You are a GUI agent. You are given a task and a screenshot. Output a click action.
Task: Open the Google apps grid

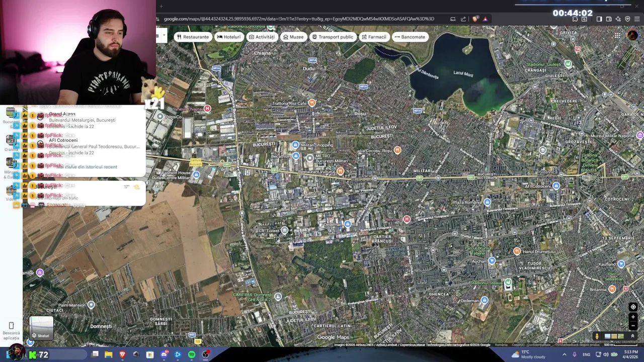[x=617, y=36]
